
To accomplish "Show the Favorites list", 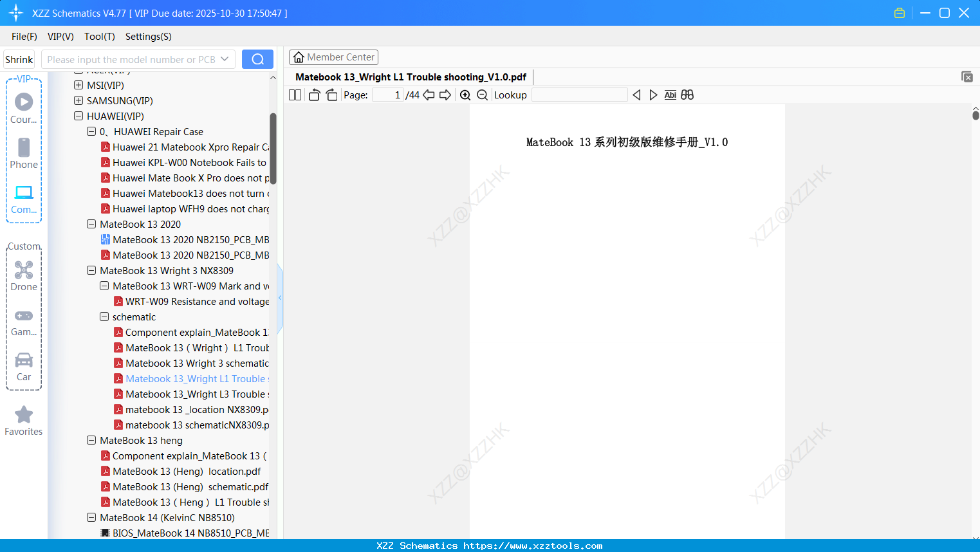I will [24, 421].
